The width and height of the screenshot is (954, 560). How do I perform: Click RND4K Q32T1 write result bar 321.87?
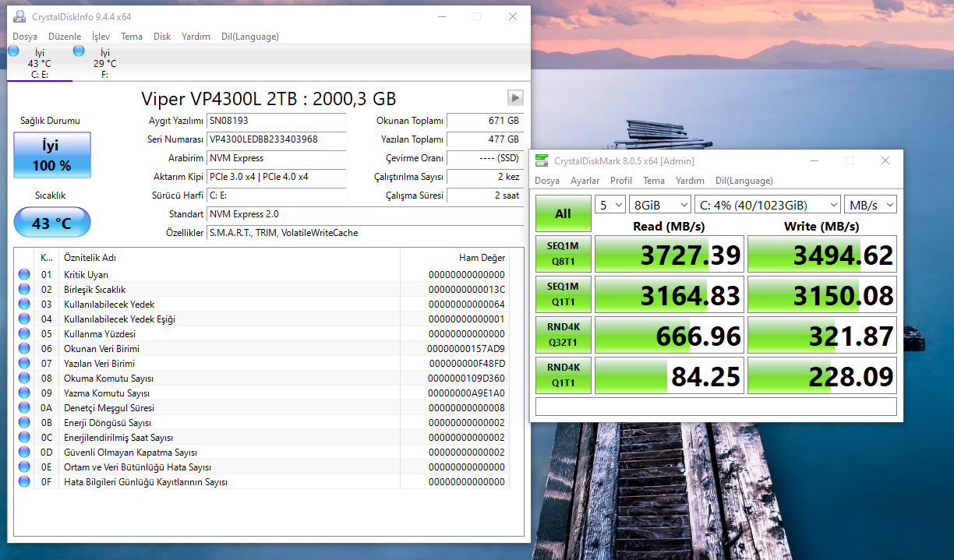pyautogui.click(x=822, y=335)
